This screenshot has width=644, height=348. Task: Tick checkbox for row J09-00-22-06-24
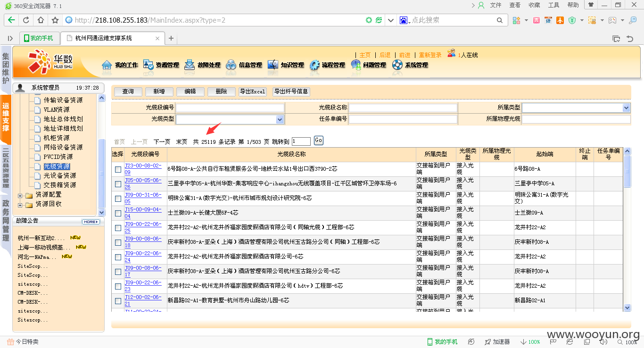(118, 257)
